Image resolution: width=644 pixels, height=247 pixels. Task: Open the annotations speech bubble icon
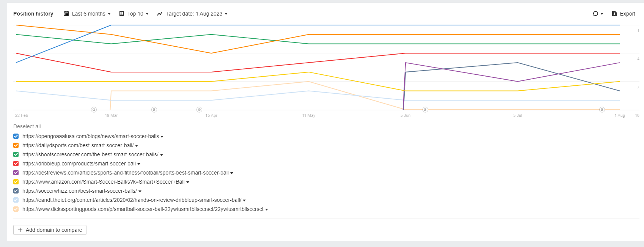(x=595, y=14)
